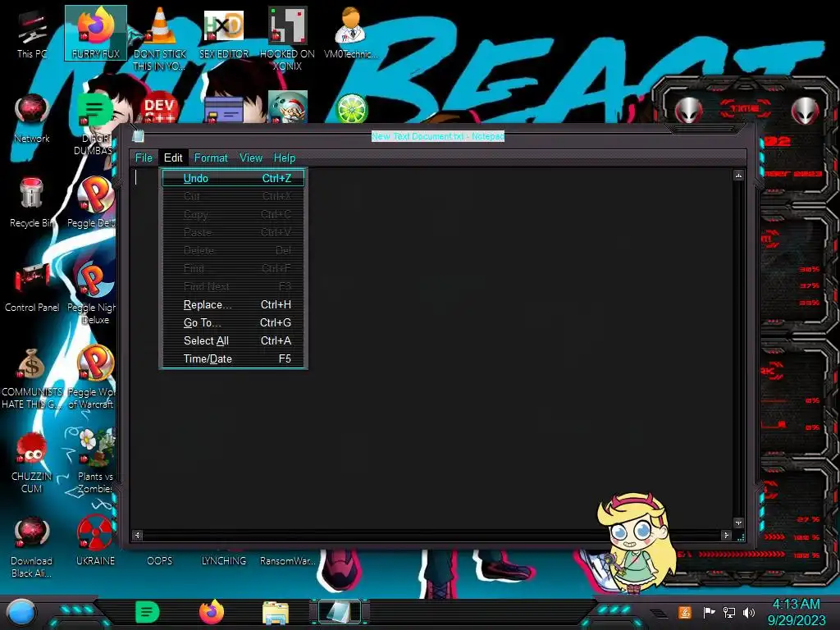Image resolution: width=840 pixels, height=630 pixels.
Task: Open the green notes icon above DUMBAS label
Action: [x=95, y=111]
